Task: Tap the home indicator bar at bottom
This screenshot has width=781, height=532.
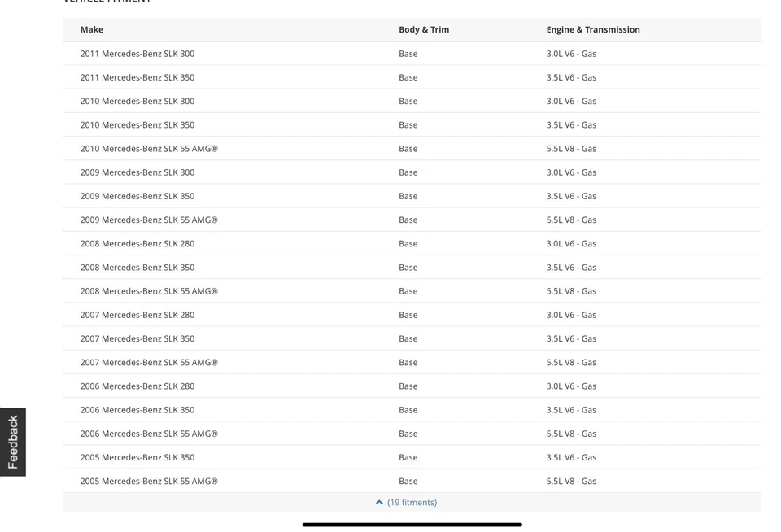Action: [x=412, y=525]
